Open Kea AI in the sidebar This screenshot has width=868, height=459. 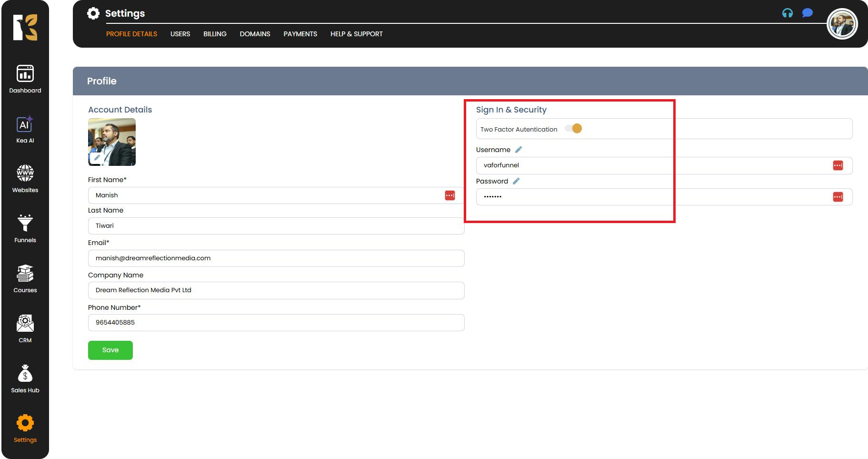point(25,129)
